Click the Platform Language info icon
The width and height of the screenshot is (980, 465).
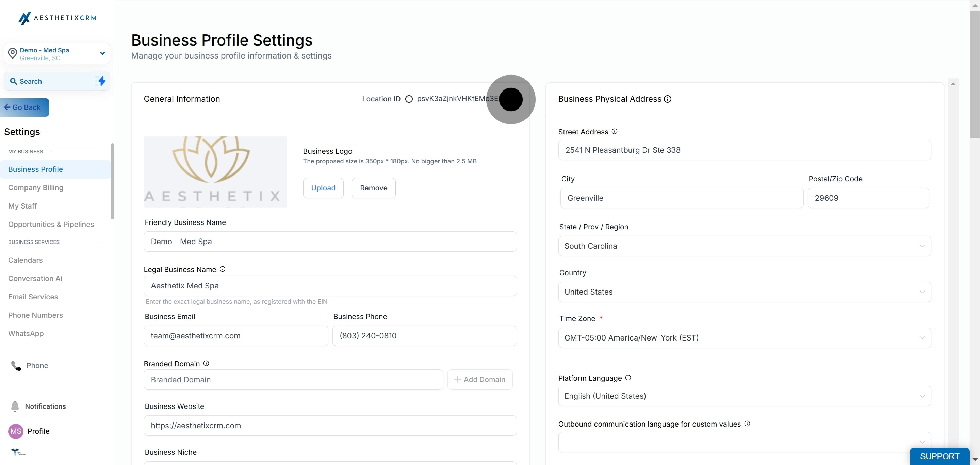(628, 378)
